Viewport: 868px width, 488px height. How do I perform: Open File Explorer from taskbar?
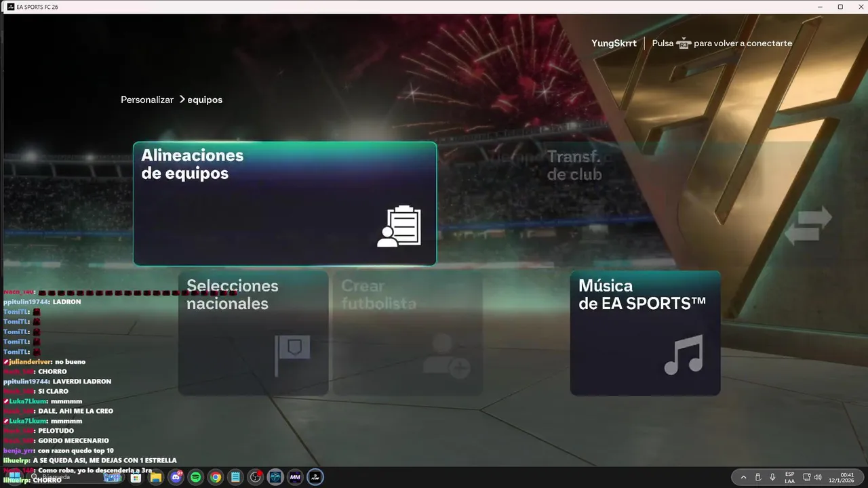coord(155,477)
